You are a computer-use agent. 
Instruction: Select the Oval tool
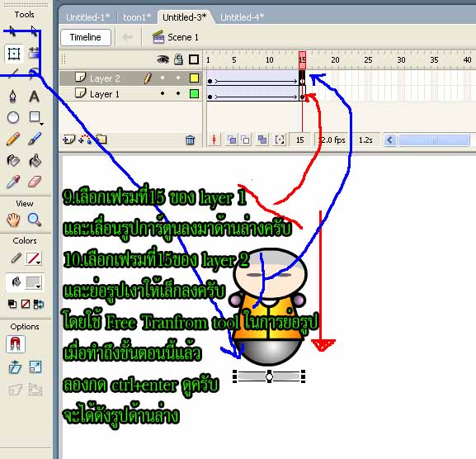pyautogui.click(x=13, y=117)
